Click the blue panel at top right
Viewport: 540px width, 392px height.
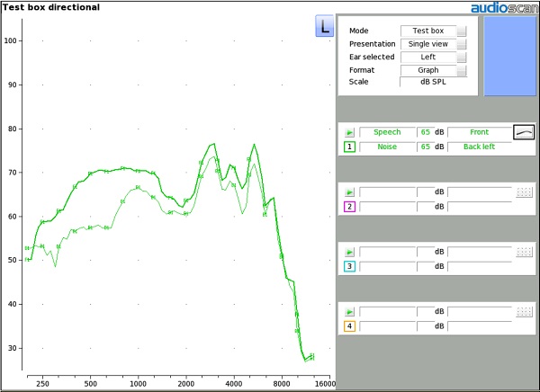[510, 56]
